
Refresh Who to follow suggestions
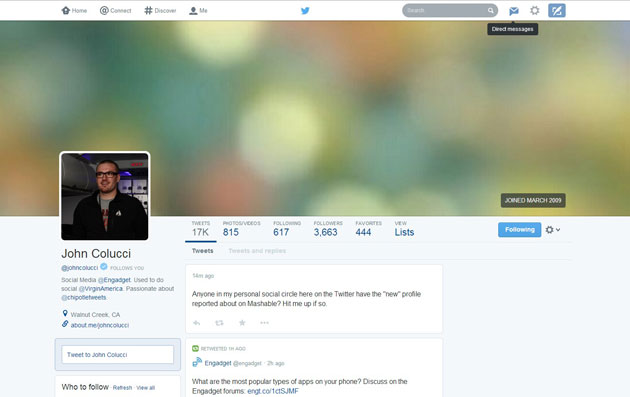coord(123,388)
